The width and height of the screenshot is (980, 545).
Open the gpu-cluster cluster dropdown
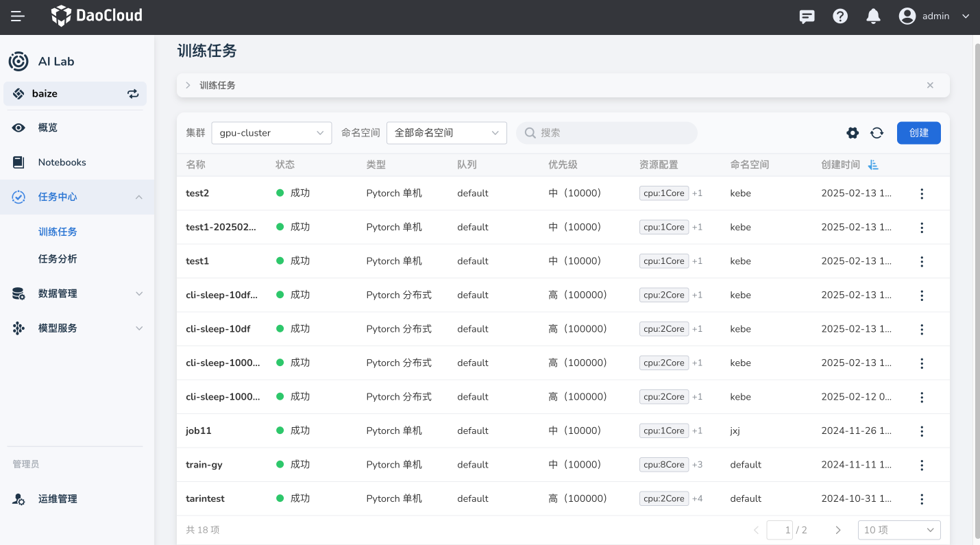click(x=271, y=133)
